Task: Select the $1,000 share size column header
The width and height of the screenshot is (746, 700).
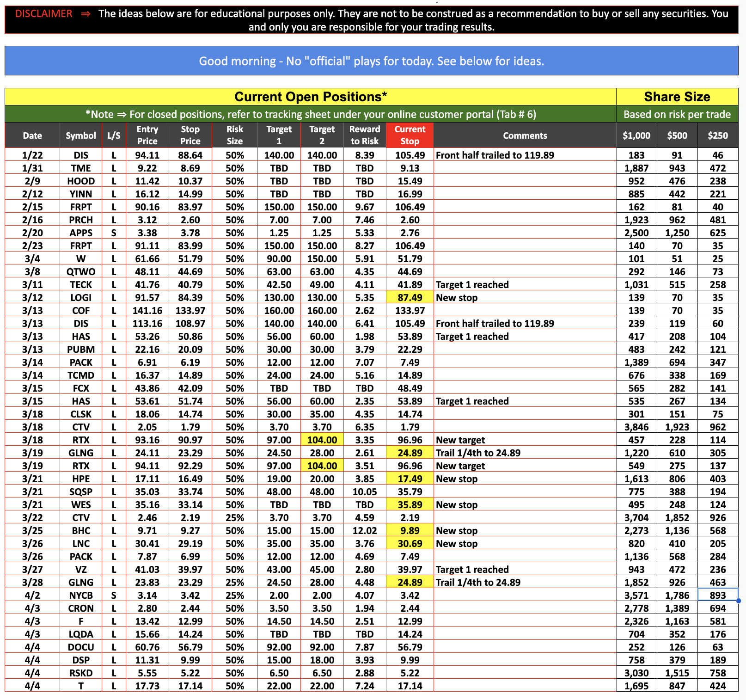Action: (x=636, y=135)
